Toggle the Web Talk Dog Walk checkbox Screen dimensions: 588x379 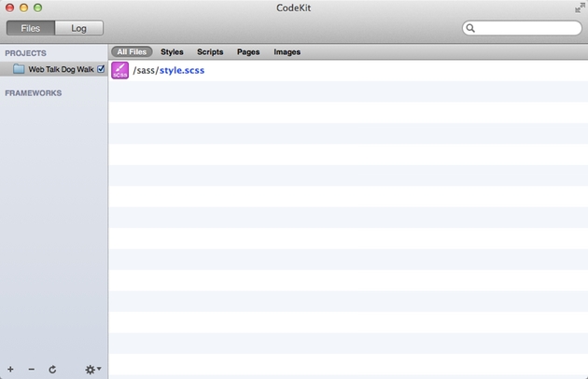click(x=101, y=69)
